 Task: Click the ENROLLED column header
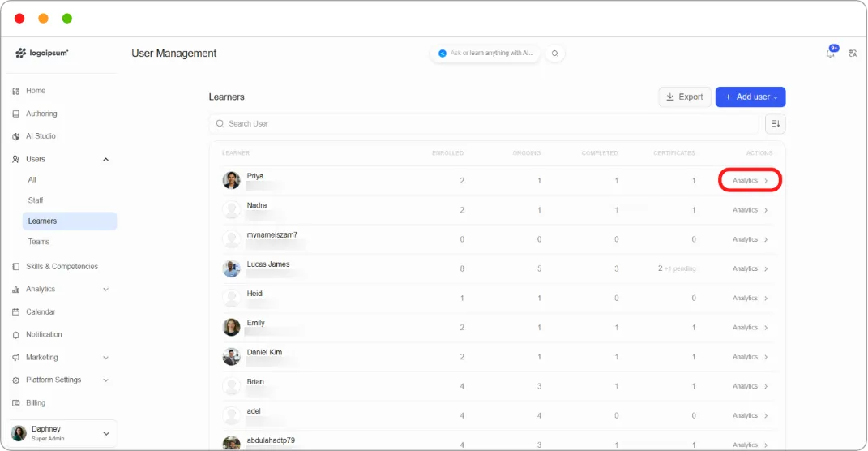pos(447,153)
